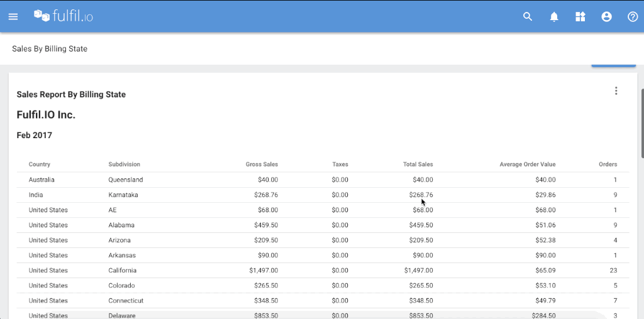
Task: Sort by Subdivision column header
Action: point(124,165)
